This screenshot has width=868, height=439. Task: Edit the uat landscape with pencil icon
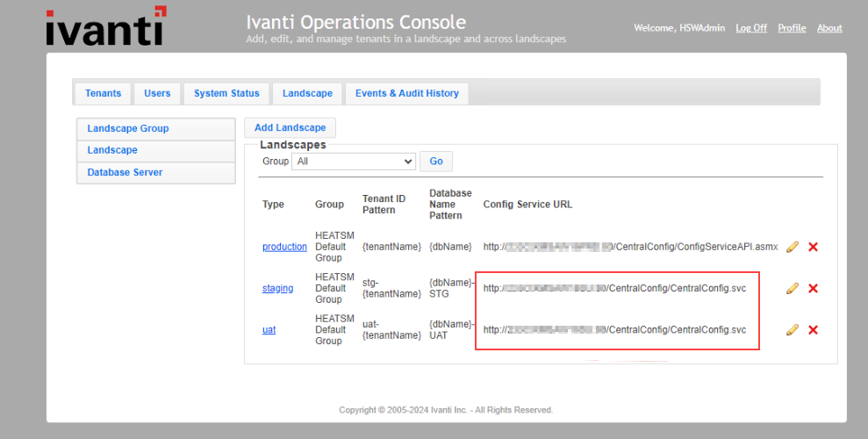click(x=793, y=330)
